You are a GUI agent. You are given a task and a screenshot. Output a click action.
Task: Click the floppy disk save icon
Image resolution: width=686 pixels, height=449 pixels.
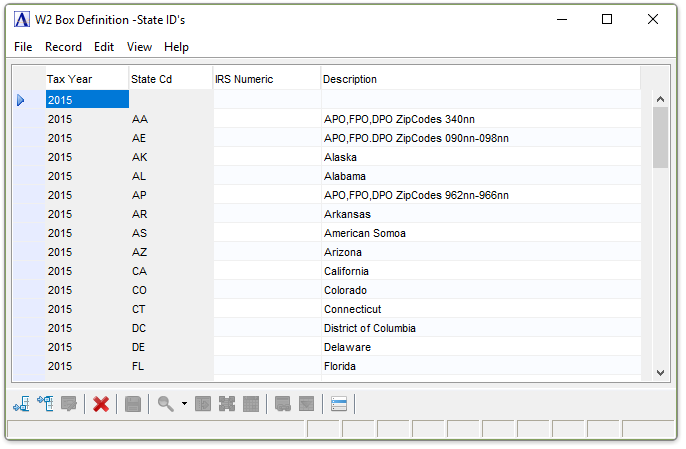(x=132, y=404)
